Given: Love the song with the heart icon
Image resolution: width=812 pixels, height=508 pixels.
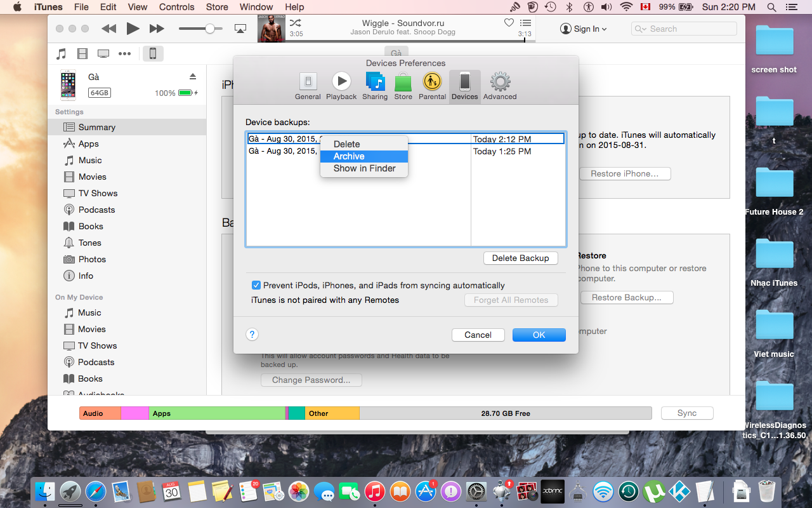Looking at the screenshot, I should [x=509, y=23].
